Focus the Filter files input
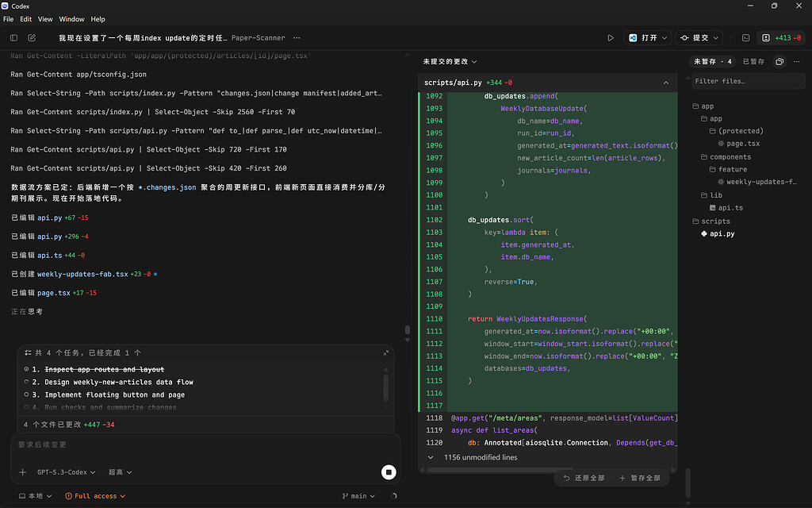The height and width of the screenshot is (508, 812). [x=749, y=82]
